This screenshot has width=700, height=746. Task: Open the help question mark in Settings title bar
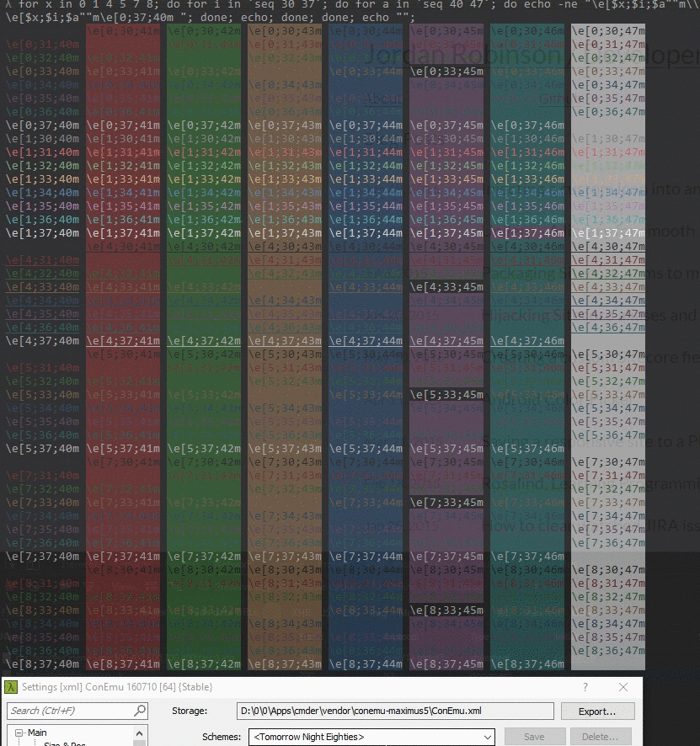click(585, 687)
